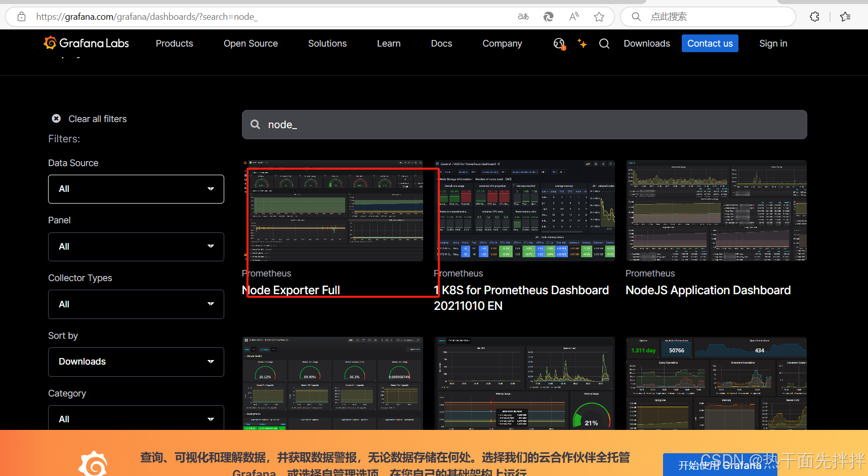Open the NodeJS Application Dashboard thumbnail

tap(716, 211)
